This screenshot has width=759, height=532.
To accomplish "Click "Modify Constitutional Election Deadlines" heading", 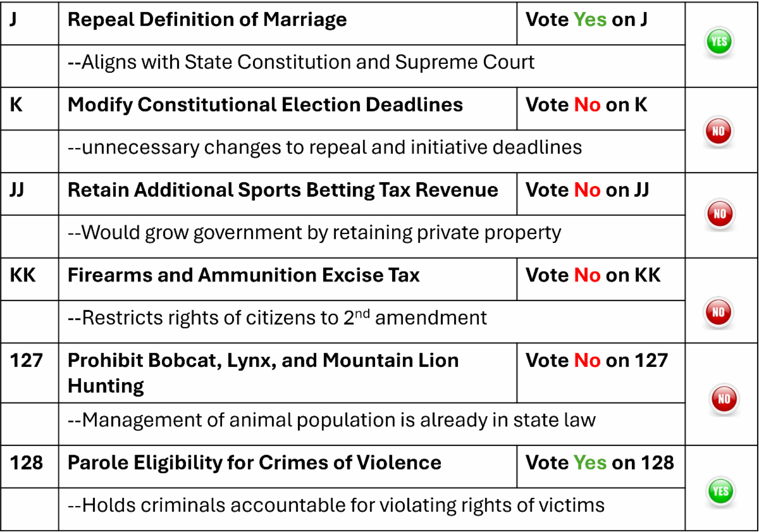I will click(x=265, y=105).
